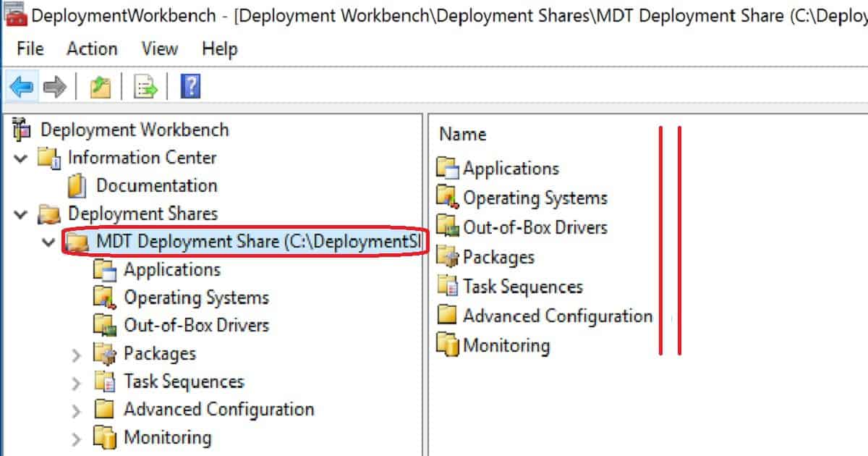The width and height of the screenshot is (868, 456).
Task: Open the Action menu
Action: coord(92,49)
